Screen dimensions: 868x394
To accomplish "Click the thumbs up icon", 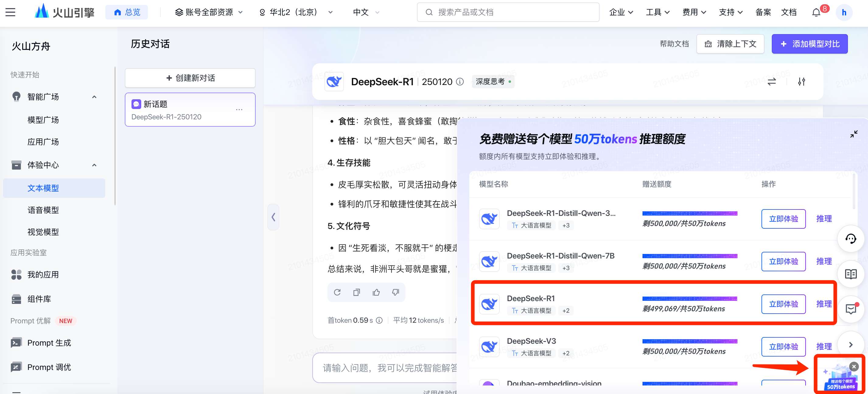I will pos(376,292).
